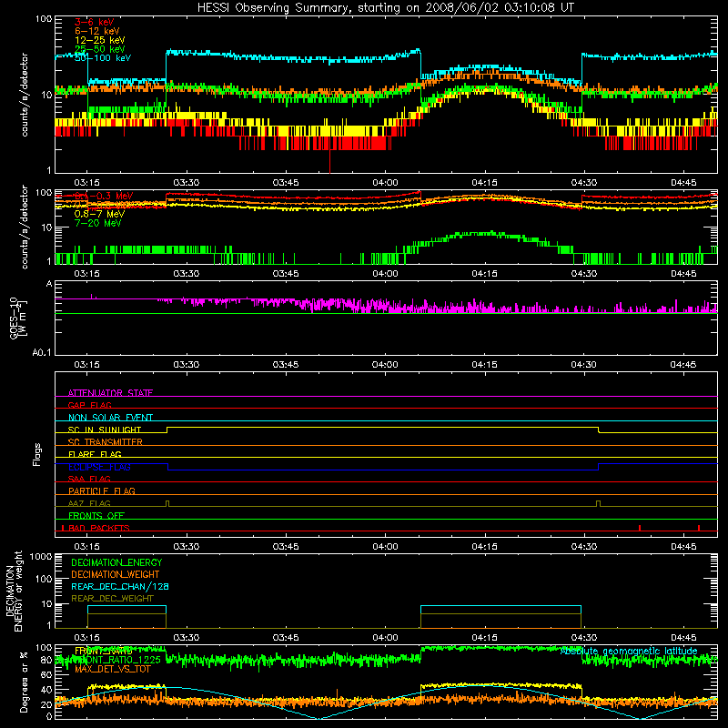Select the FLARE_FLAG label
Viewport: 728px width, 728px height.
point(95,454)
